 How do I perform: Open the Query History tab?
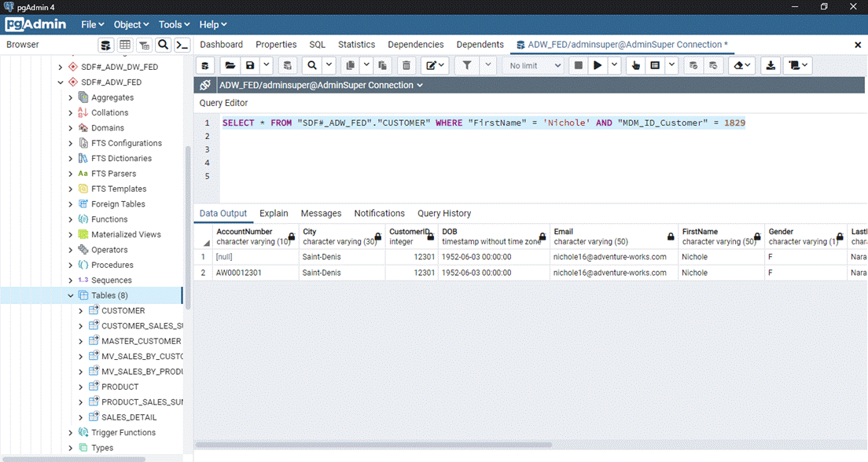(444, 214)
